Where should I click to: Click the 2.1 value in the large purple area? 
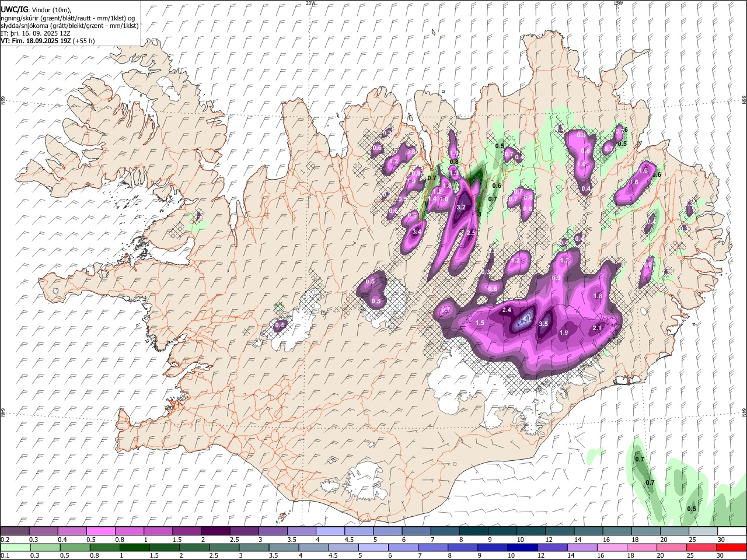[597, 328]
